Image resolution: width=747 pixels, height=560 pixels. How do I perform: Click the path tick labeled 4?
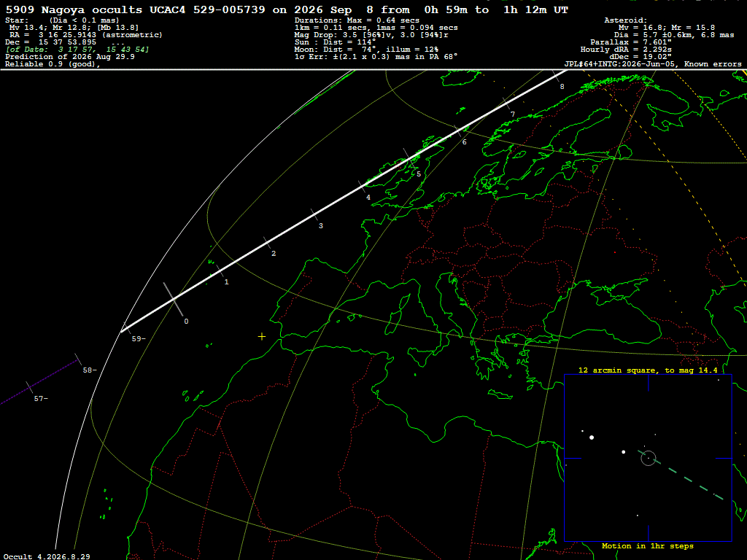tap(368, 198)
